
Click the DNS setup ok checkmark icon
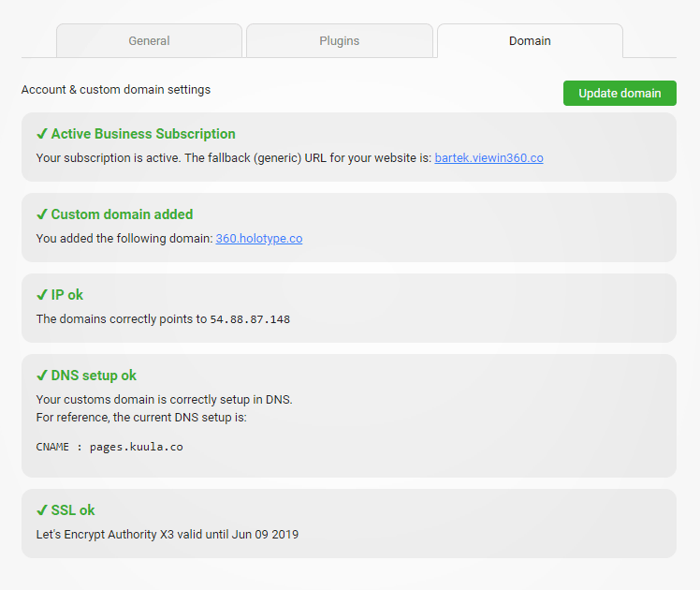point(42,376)
